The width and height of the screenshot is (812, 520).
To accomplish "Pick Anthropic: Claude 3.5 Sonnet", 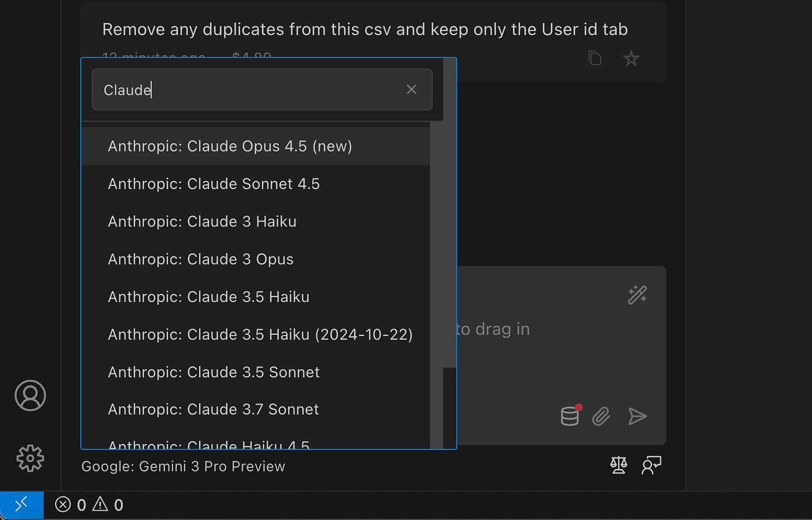I will pyautogui.click(x=255, y=372).
